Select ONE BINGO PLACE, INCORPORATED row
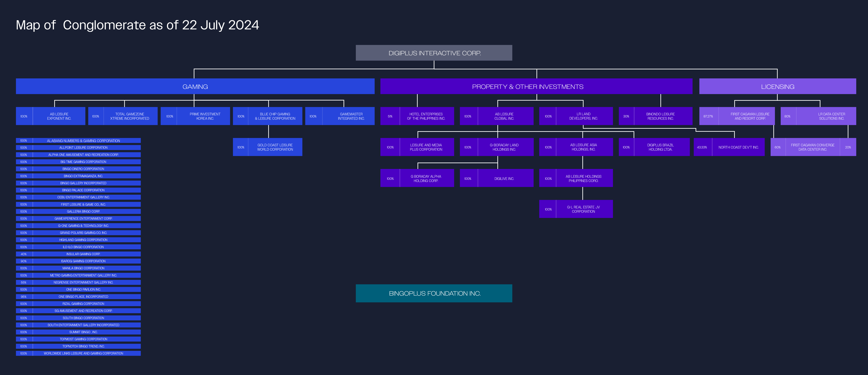Screen dimensions: 868x375 tap(78, 296)
